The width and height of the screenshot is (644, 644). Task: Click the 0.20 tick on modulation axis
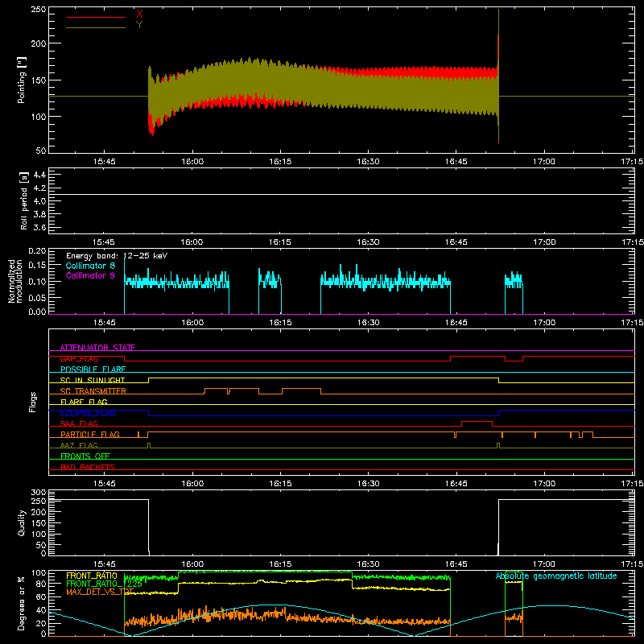click(x=37, y=251)
